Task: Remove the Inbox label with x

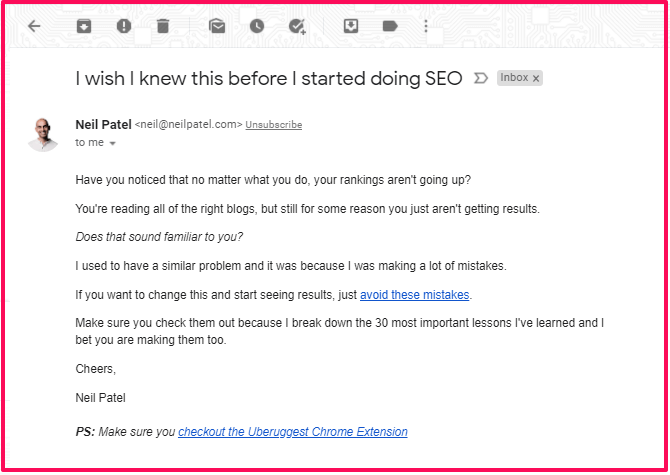Action: [x=536, y=78]
